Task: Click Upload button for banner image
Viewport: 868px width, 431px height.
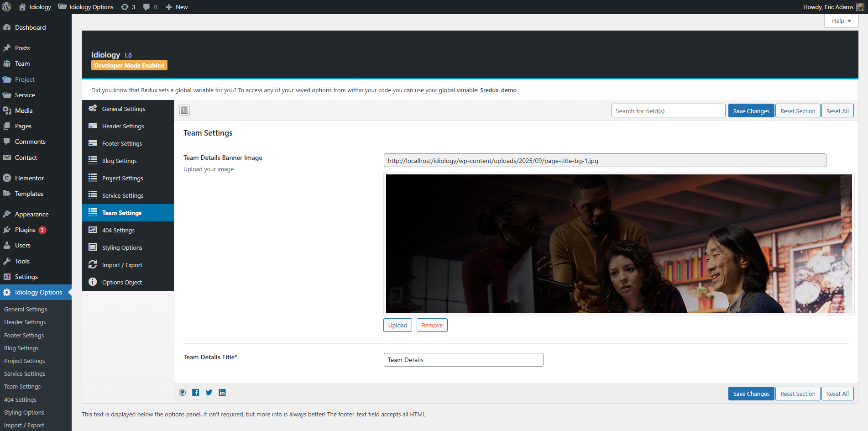Action: [397, 325]
